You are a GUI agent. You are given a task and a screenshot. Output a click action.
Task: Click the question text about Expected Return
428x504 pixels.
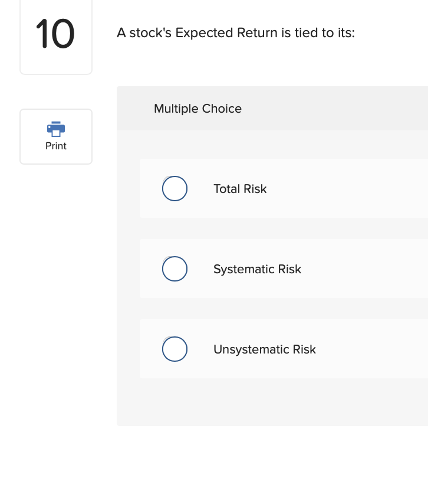coord(236,32)
